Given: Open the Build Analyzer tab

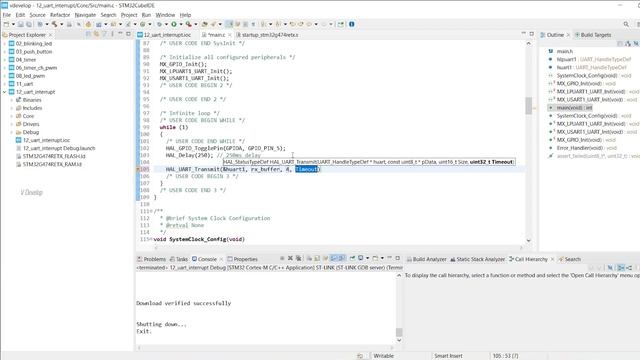Looking at the screenshot, I should [x=427, y=259].
